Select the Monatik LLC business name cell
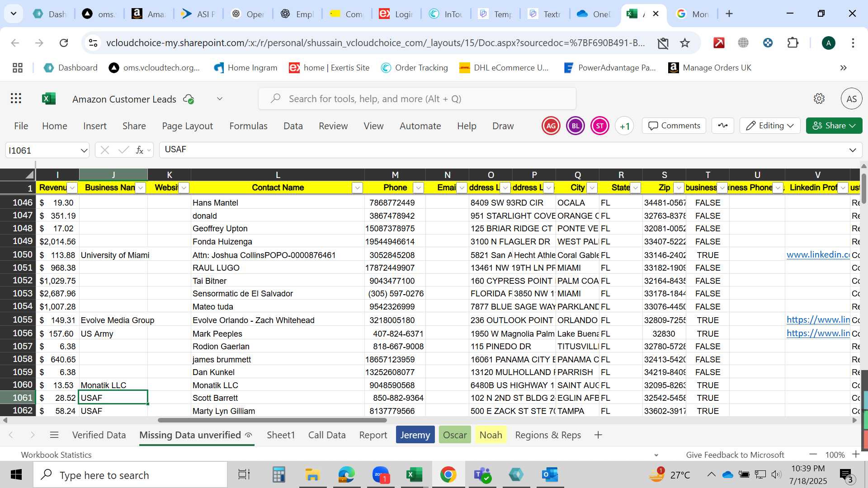 [x=113, y=385]
